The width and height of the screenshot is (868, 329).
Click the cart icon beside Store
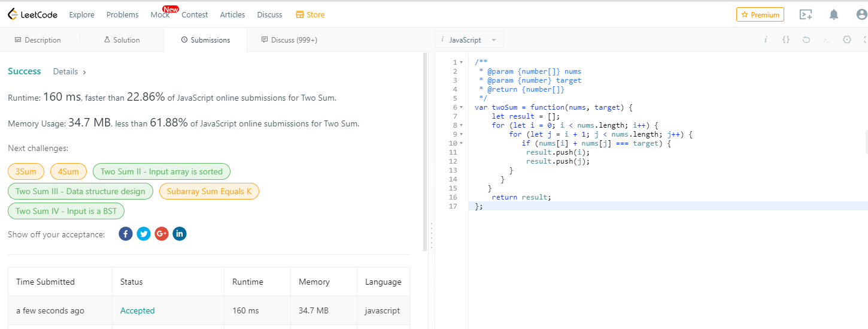click(x=300, y=14)
